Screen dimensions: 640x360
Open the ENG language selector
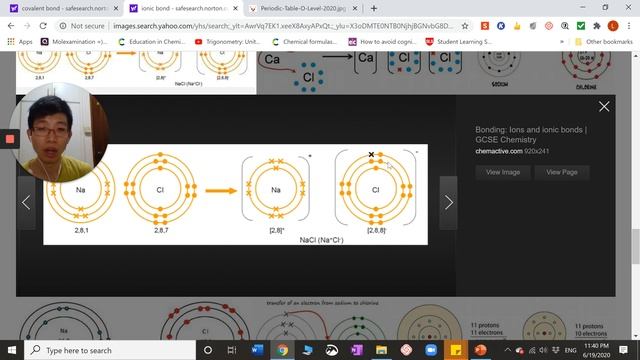(x=570, y=350)
